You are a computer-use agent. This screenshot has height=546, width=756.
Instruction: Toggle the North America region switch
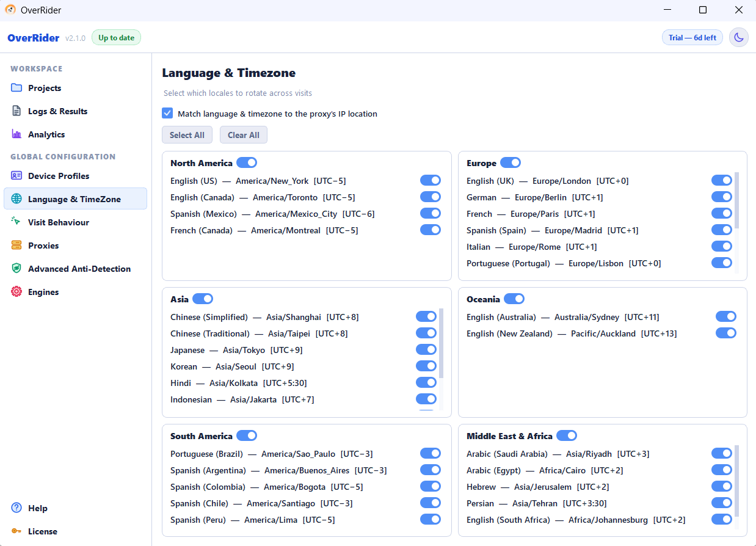click(x=247, y=162)
